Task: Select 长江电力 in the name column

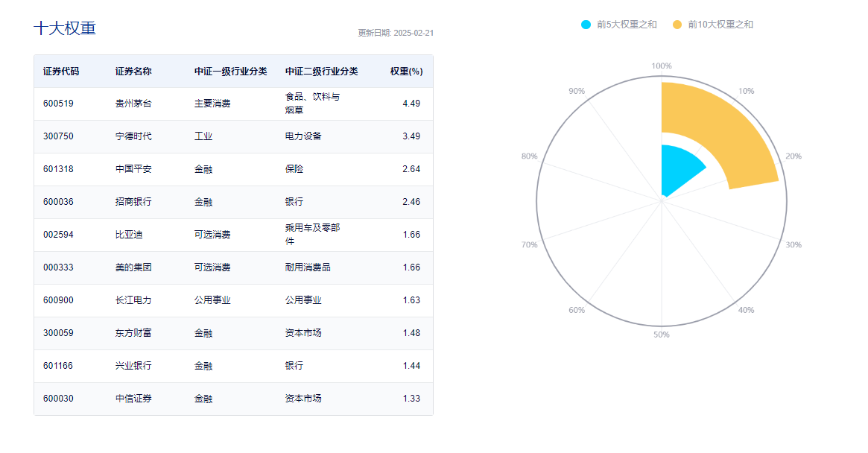Action: 133,300
